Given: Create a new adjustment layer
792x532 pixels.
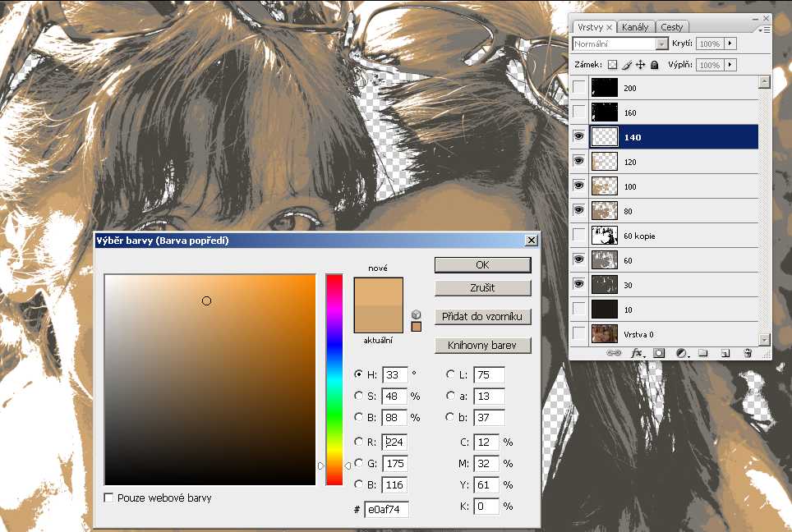Looking at the screenshot, I should click(x=681, y=353).
